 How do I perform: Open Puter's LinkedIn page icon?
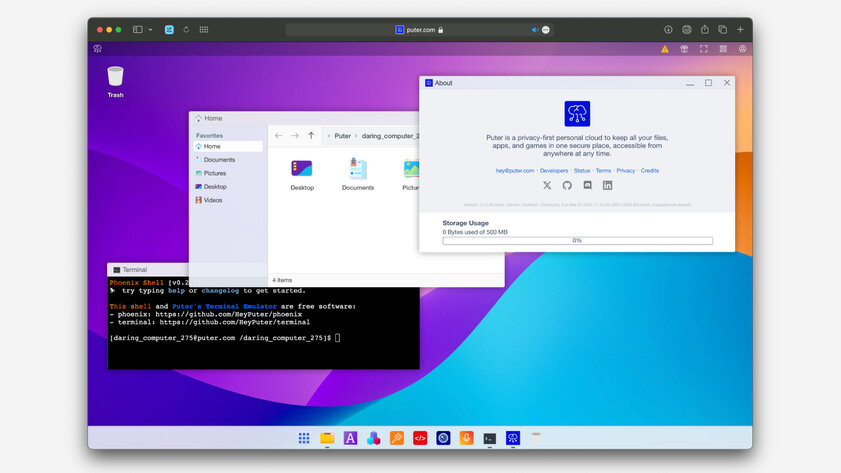point(607,186)
